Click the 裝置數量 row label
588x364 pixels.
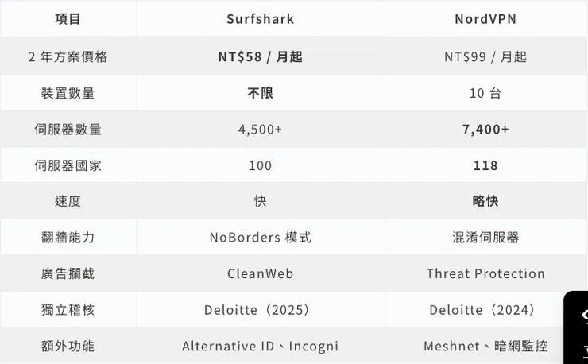point(68,93)
